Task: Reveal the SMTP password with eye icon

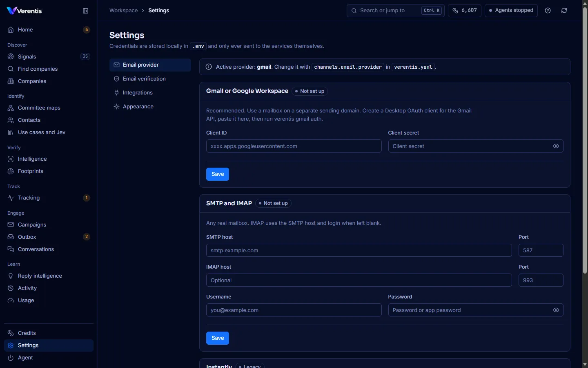Action: tap(556, 310)
